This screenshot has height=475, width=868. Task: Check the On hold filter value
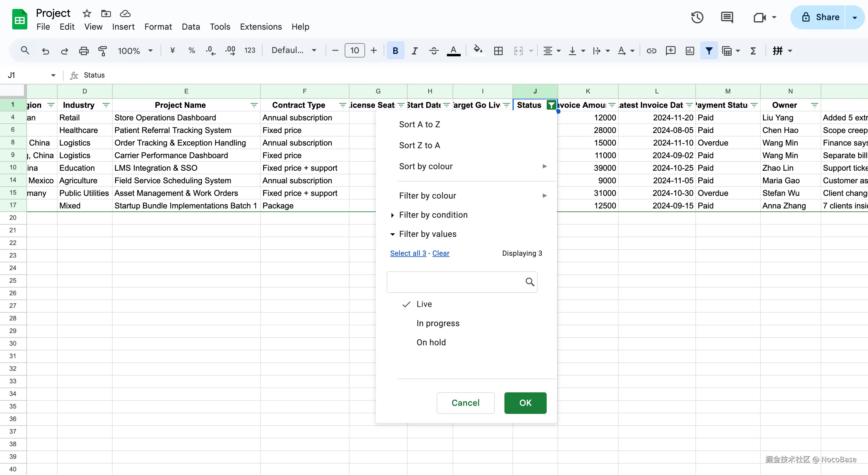(x=431, y=342)
